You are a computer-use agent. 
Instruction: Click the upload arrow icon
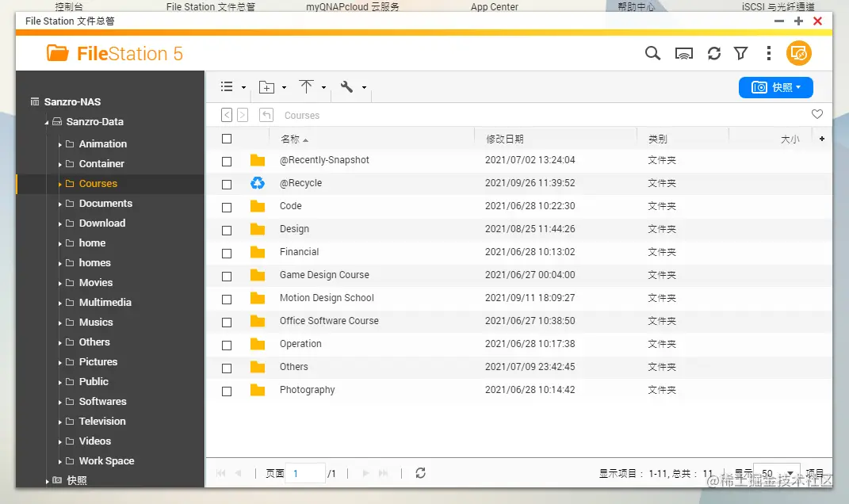307,86
